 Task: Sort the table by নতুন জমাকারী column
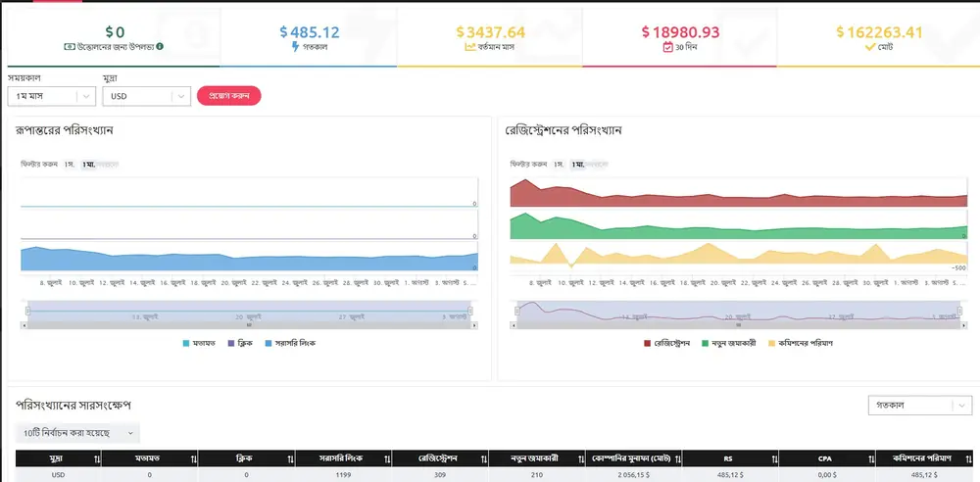(x=581, y=458)
